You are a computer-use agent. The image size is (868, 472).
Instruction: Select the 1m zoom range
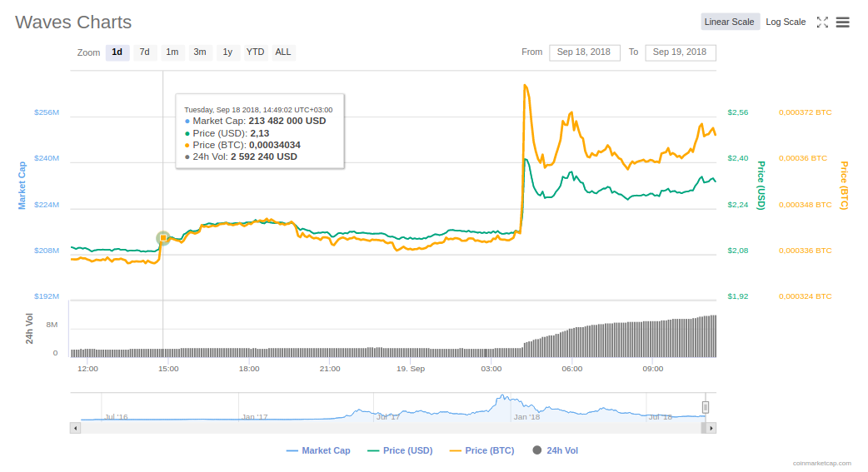pyautogui.click(x=172, y=52)
